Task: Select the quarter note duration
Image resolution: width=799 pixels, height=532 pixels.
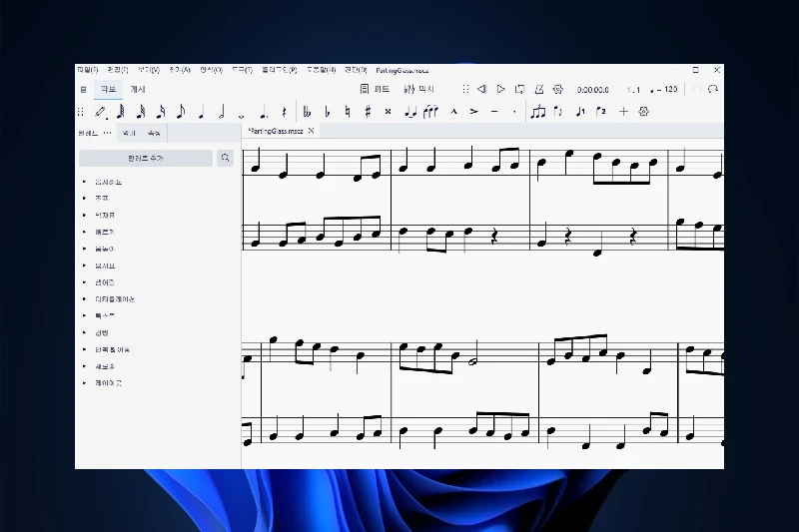Action: click(201, 112)
